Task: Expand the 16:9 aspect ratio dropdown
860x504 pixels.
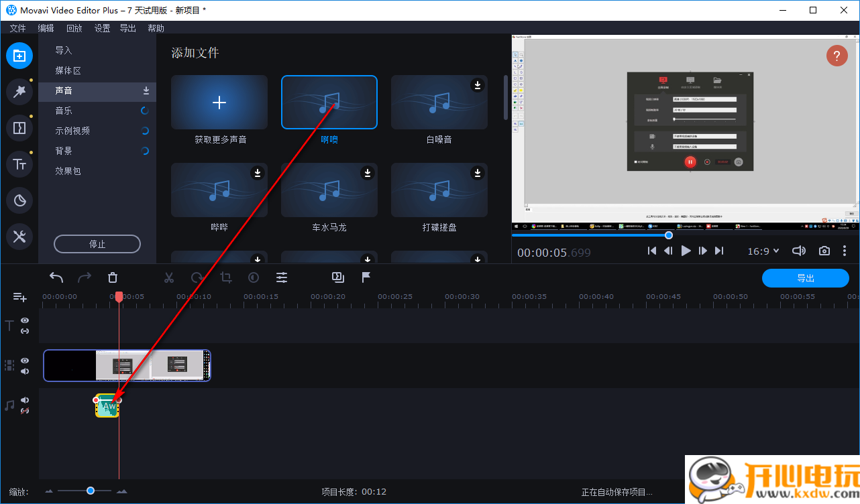Action: [763, 251]
